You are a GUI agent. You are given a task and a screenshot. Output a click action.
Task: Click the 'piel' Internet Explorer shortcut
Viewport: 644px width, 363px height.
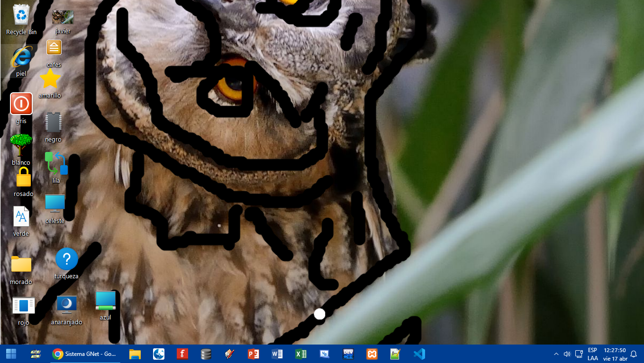pos(21,58)
